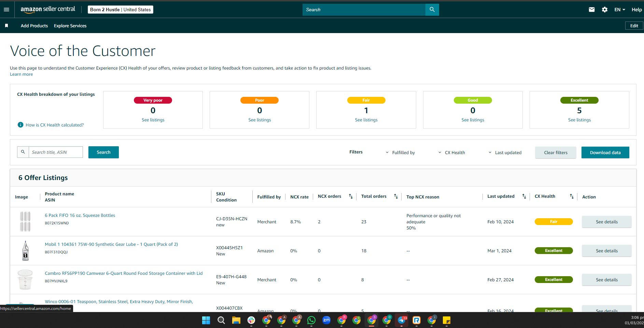Open the How is CX Health calculated link
Screen dimensions: 644x328
tap(55, 125)
